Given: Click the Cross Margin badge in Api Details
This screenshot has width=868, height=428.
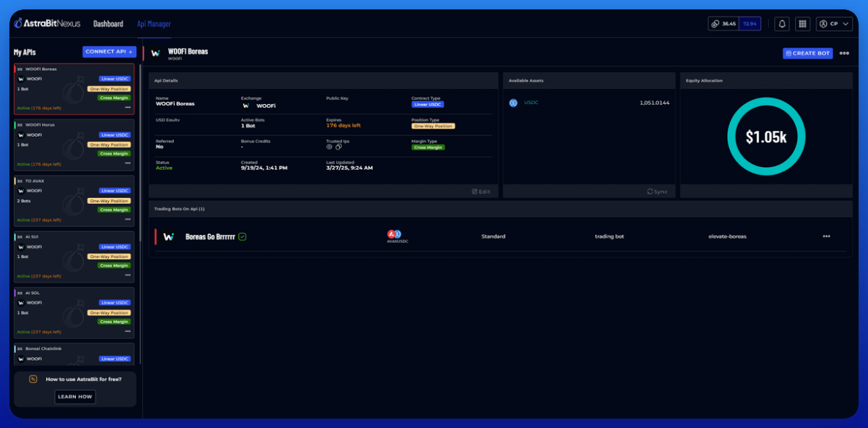Looking at the screenshot, I should coord(428,147).
